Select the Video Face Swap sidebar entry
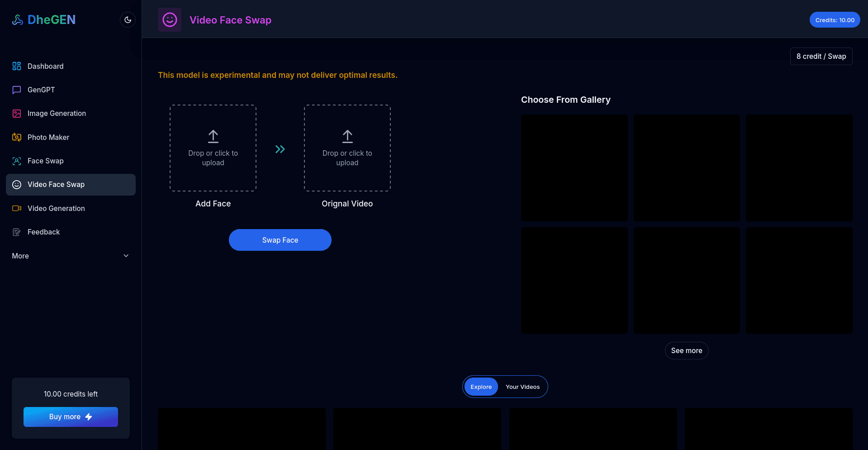 [x=56, y=184]
